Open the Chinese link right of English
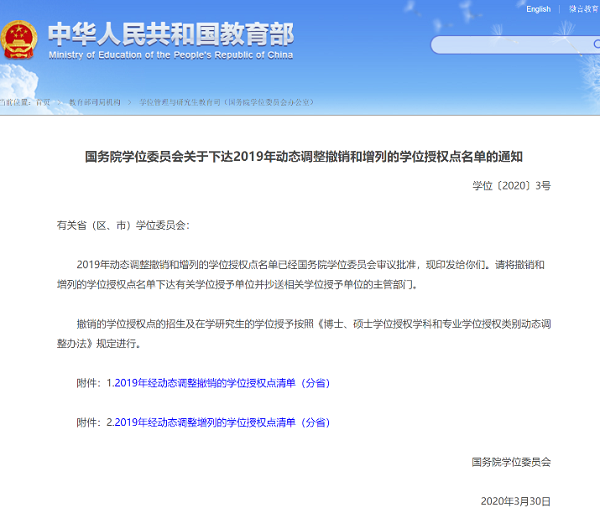600x513 pixels. tap(584, 9)
